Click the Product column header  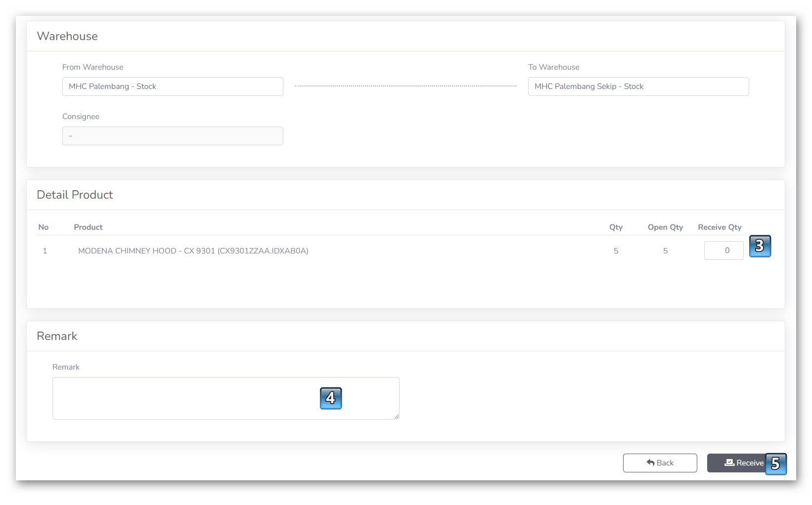pos(88,227)
